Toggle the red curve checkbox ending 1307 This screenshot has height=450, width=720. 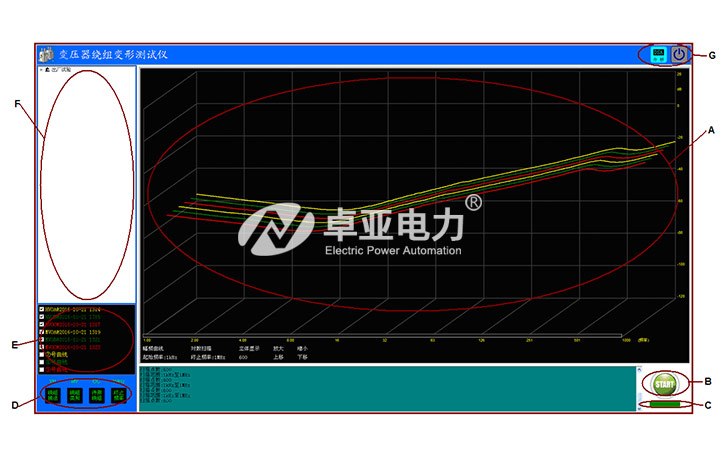[x=41, y=324]
